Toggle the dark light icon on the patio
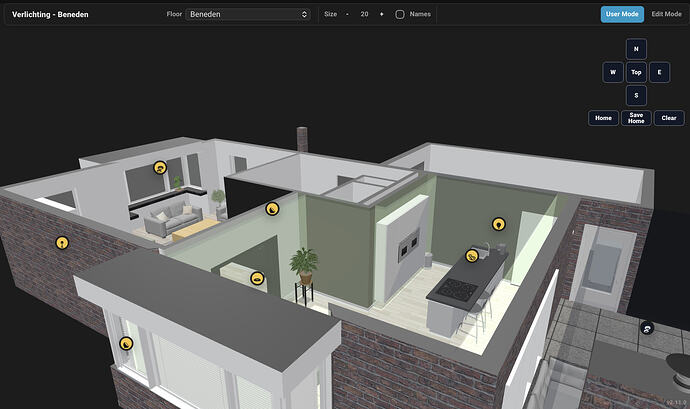 coord(647,328)
